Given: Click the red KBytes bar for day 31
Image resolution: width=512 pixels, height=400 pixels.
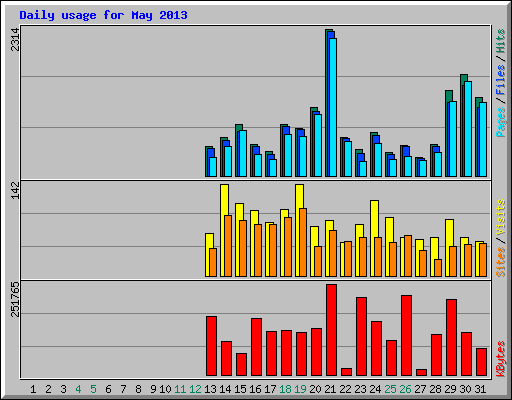Looking at the screenshot, I should (481, 362).
